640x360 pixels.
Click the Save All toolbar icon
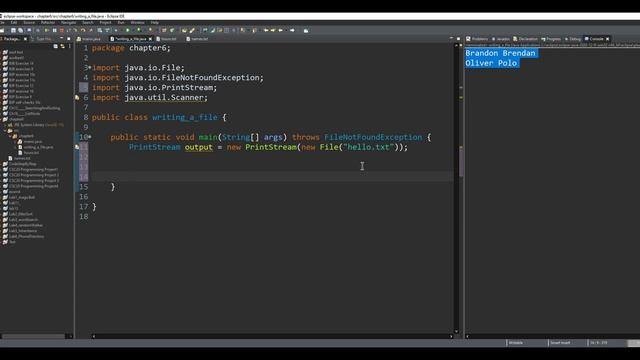point(20,30)
